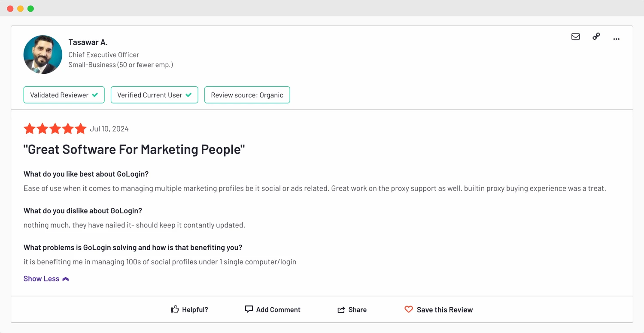
Task: Click the Review source: Organic badge
Action: point(247,95)
